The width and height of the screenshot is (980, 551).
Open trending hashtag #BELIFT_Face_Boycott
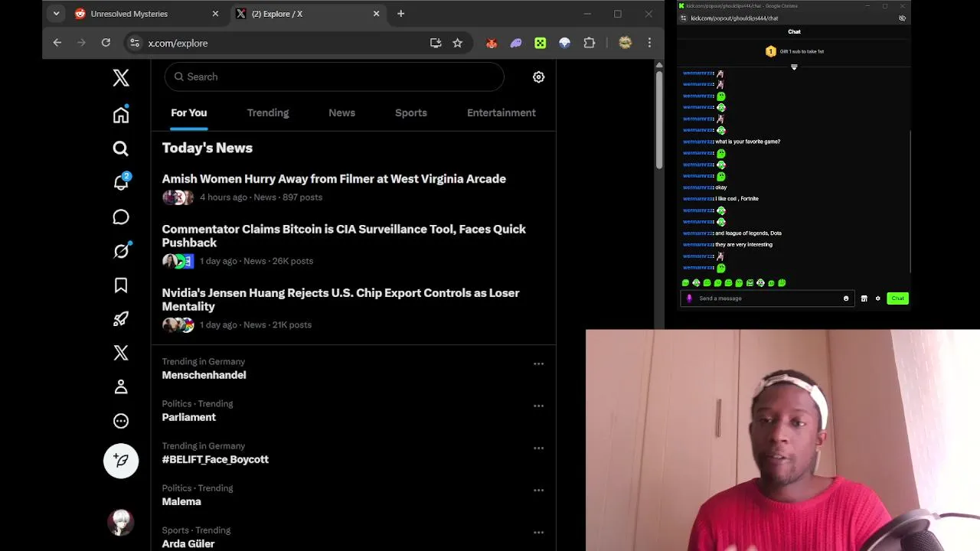(x=215, y=459)
